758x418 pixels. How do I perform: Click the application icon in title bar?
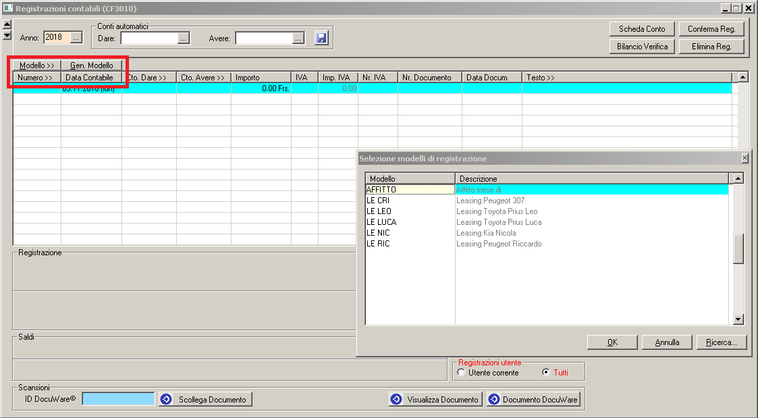click(8, 7)
